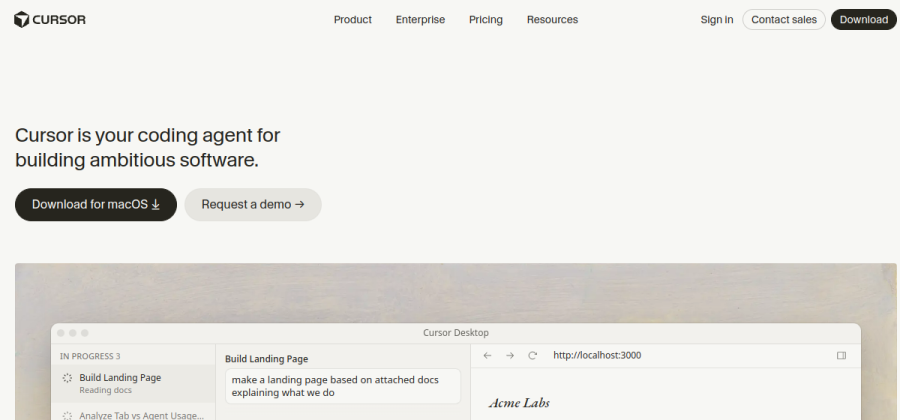Click the red close dot of Cursor Desktop window
Screen dimensions: 900x420
61,333
